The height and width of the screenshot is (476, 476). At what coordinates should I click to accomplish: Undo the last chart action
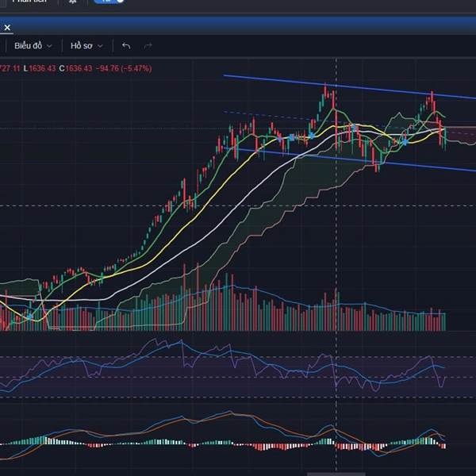pos(126,46)
